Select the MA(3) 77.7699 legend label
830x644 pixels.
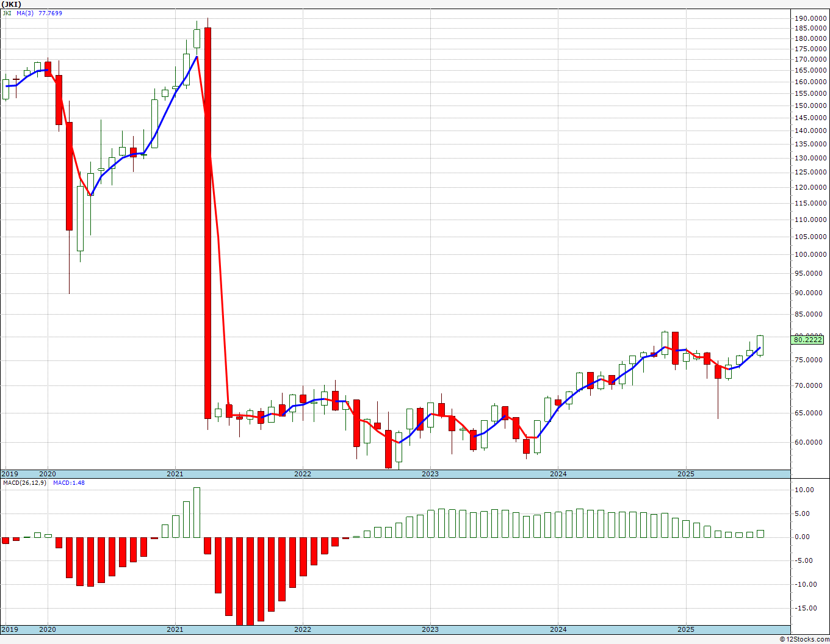pyautogui.click(x=39, y=13)
